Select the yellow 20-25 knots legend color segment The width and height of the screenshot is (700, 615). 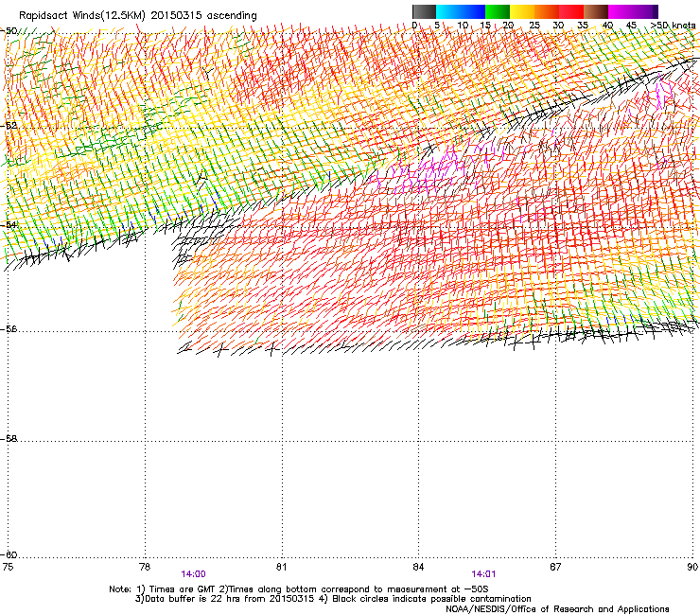coord(522,11)
